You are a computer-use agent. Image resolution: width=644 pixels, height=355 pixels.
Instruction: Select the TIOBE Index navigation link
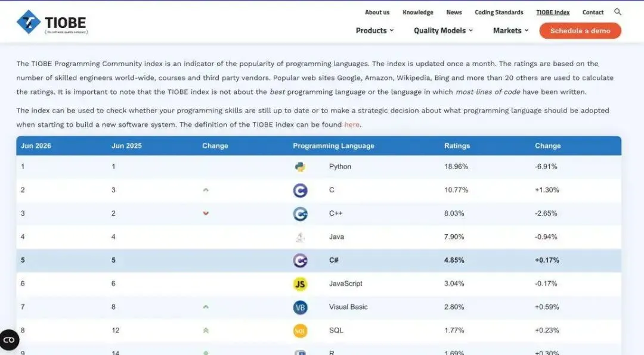pos(553,13)
